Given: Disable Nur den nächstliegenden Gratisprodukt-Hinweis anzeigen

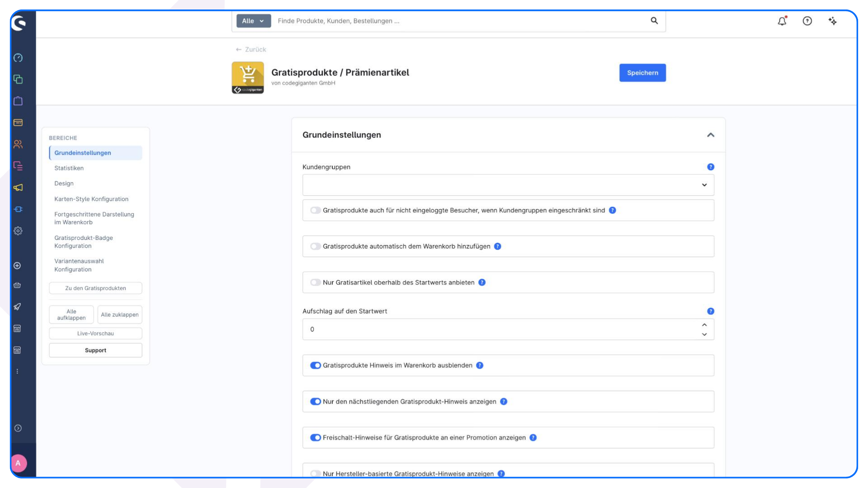Looking at the screenshot, I should 316,402.
